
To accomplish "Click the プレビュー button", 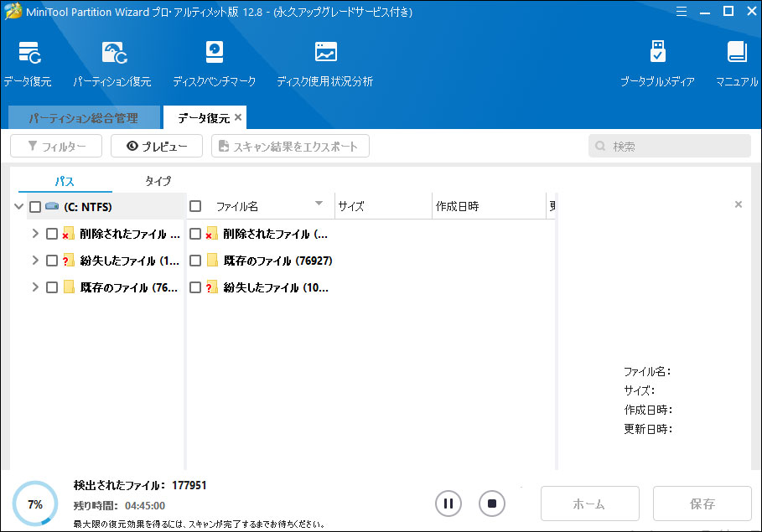I will 157,146.
